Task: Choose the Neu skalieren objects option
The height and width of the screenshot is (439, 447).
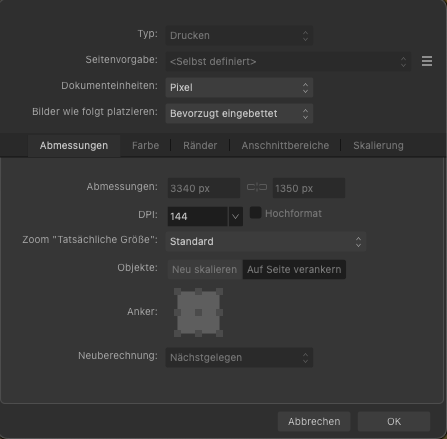Action: click(x=205, y=269)
